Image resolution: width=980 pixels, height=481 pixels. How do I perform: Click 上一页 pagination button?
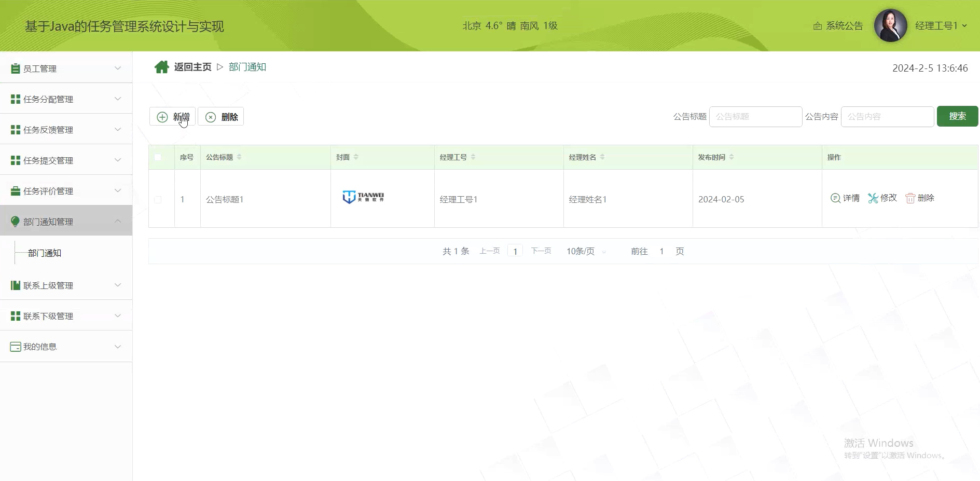tap(490, 251)
